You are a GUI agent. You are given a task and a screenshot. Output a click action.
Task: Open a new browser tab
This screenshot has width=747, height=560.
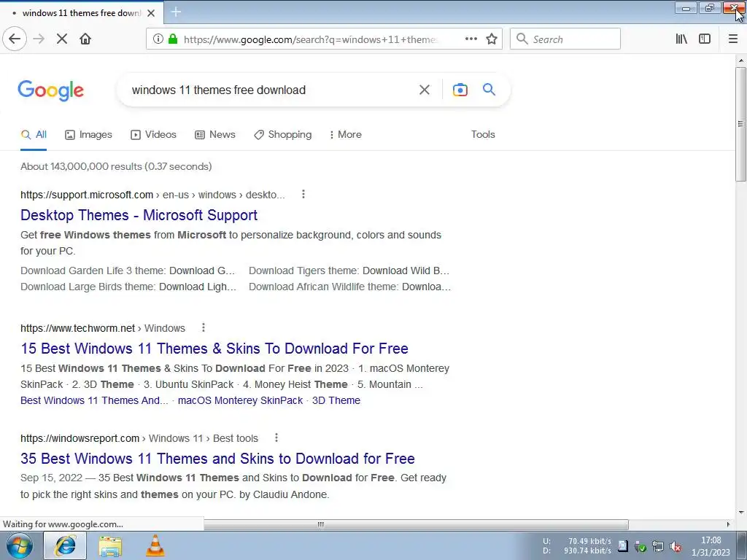pyautogui.click(x=176, y=12)
